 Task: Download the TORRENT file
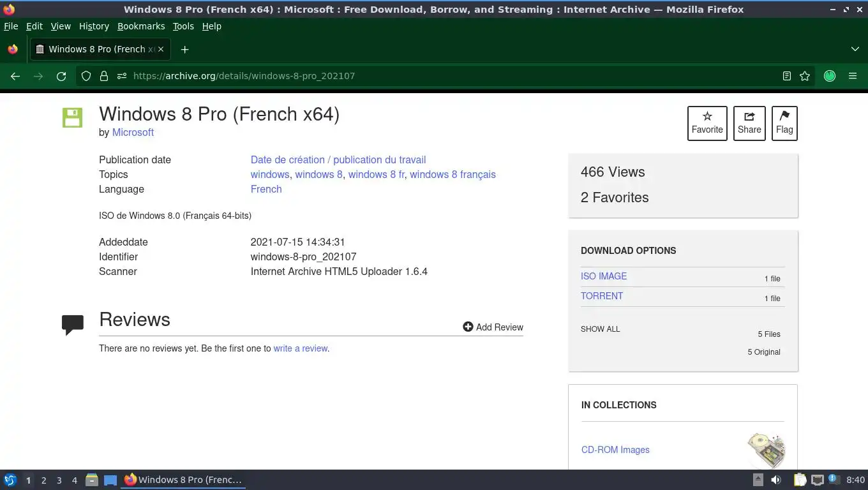tap(602, 296)
